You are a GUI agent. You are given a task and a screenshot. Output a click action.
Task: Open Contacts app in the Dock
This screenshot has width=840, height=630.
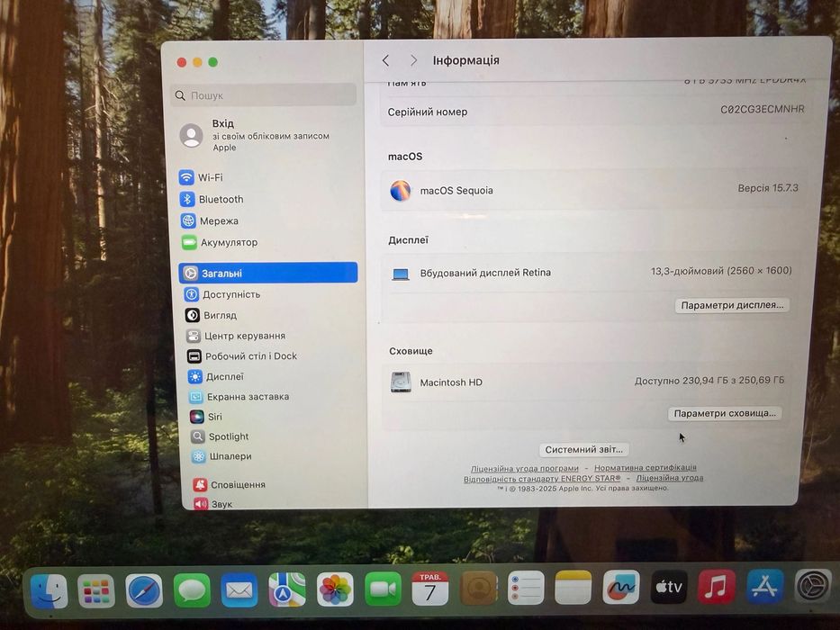pyautogui.click(x=478, y=588)
